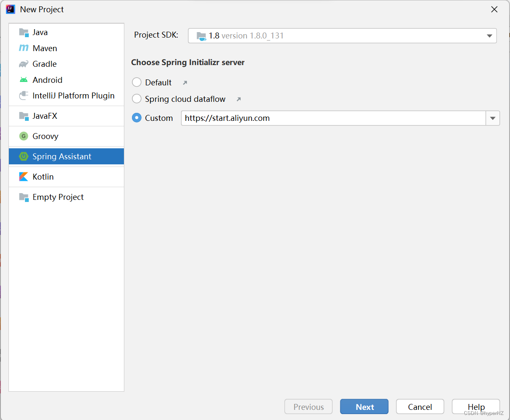Click the Kotlin K icon
Image resolution: width=510 pixels, height=420 pixels.
pos(24,177)
